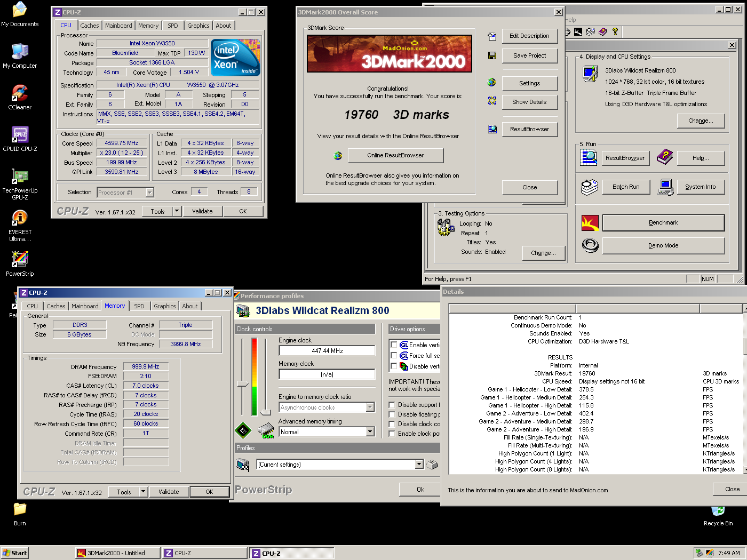747x560 pixels.
Task: Open About tab in lower CPU-Z window
Action: click(190, 306)
